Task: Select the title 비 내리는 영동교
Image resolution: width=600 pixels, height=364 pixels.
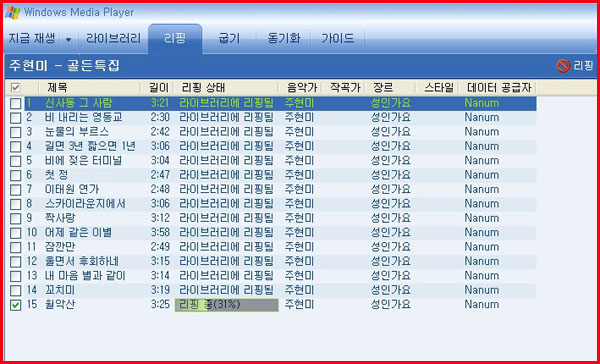Action: [x=83, y=118]
